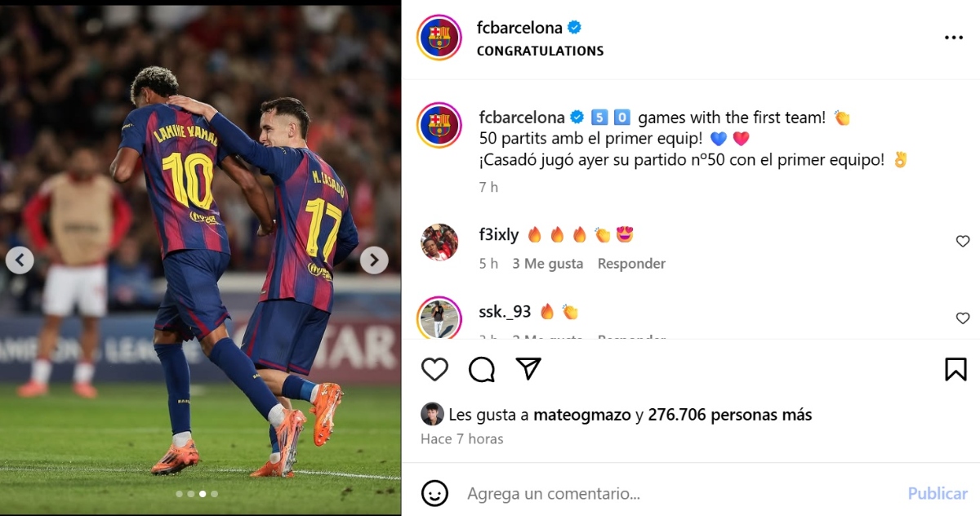Open comments via the speech bubble icon
Viewport: 980px width, 516px height.
point(482,370)
